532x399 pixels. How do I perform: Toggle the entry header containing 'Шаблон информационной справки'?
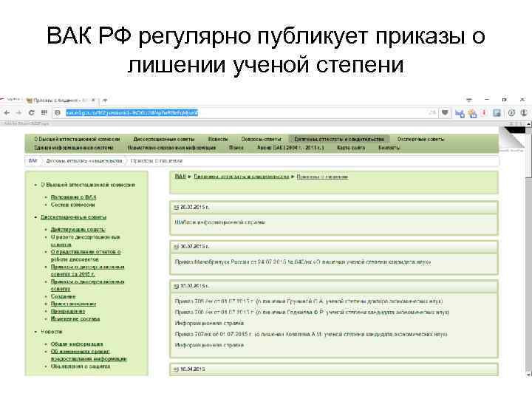334,208
